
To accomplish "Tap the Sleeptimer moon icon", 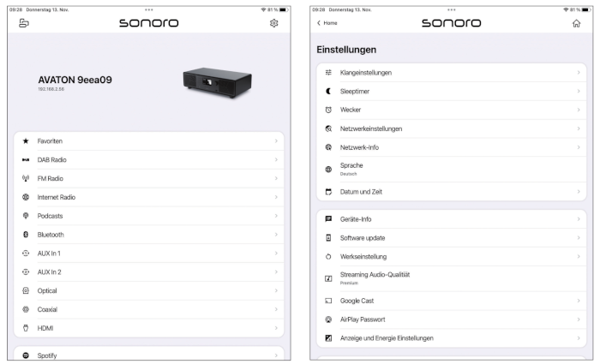I will [328, 91].
